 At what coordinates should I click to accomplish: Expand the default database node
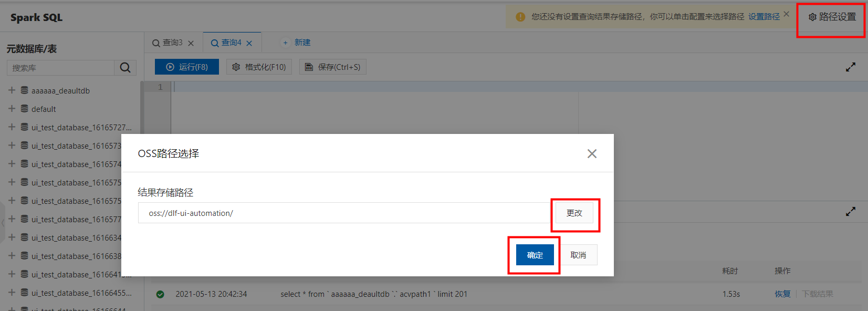pos(12,109)
